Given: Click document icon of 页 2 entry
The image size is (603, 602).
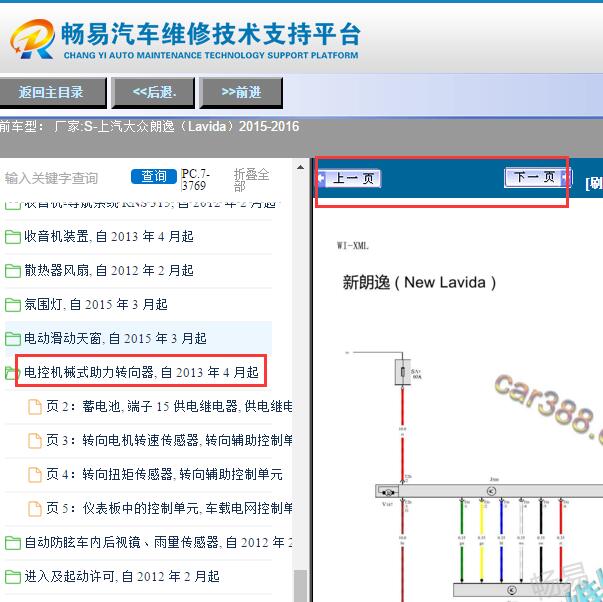Looking at the screenshot, I should (35, 407).
